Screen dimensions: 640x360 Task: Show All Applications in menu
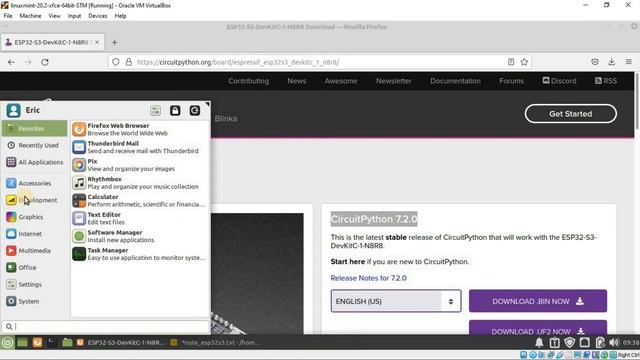[x=35, y=162]
